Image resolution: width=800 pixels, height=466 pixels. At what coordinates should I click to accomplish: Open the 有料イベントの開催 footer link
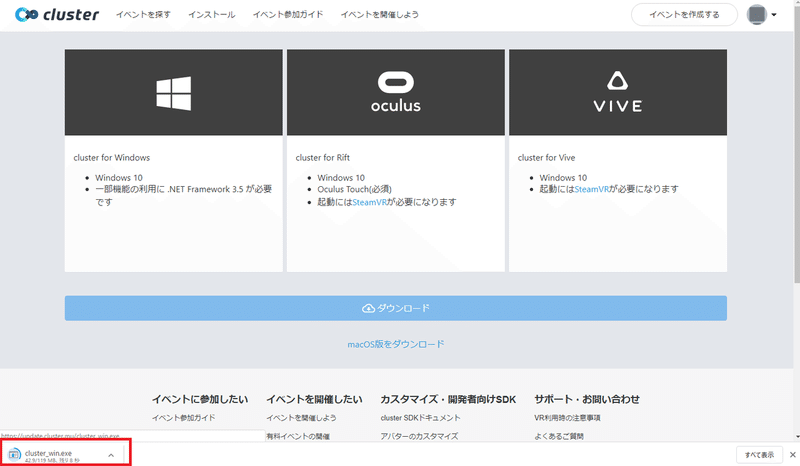298,436
